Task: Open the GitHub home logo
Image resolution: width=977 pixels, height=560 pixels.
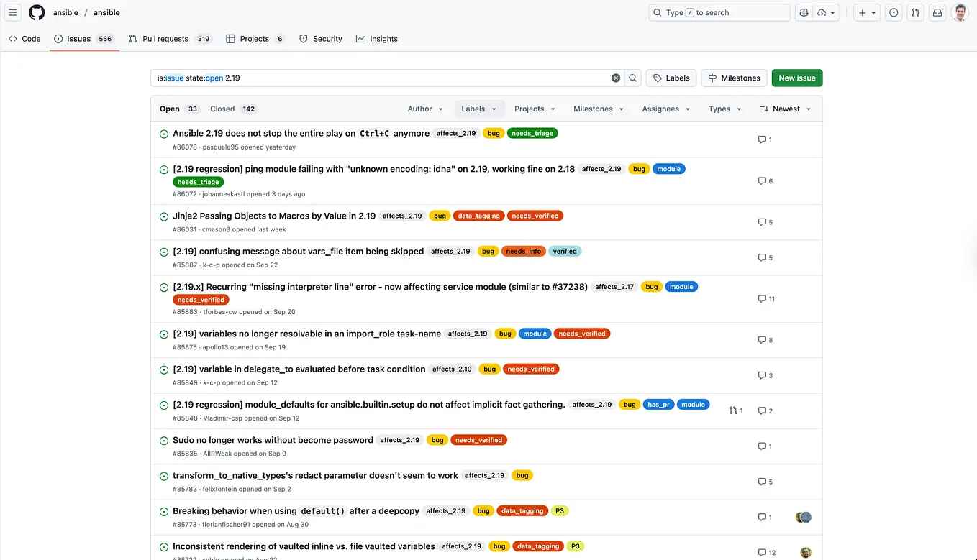Action: [x=36, y=12]
